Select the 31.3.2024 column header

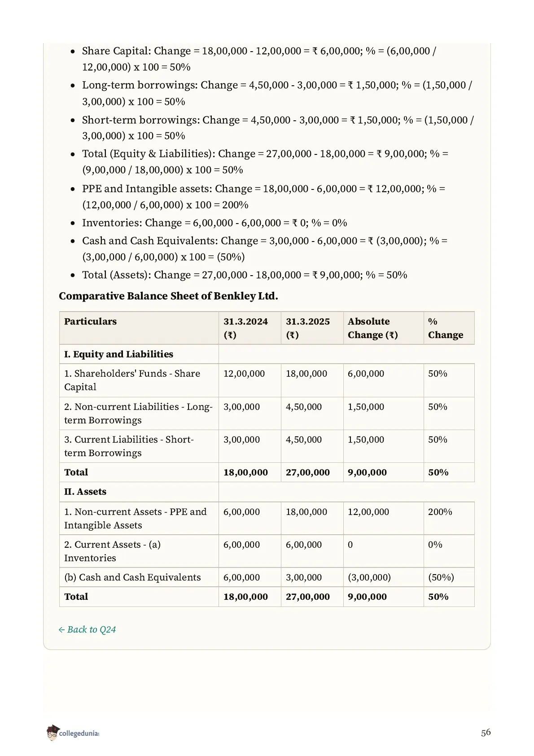pos(250,328)
